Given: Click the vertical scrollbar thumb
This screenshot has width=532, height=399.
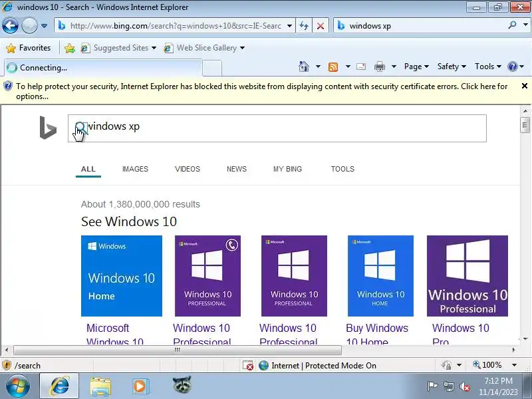Looking at the screenshot, I should point(525,125).
